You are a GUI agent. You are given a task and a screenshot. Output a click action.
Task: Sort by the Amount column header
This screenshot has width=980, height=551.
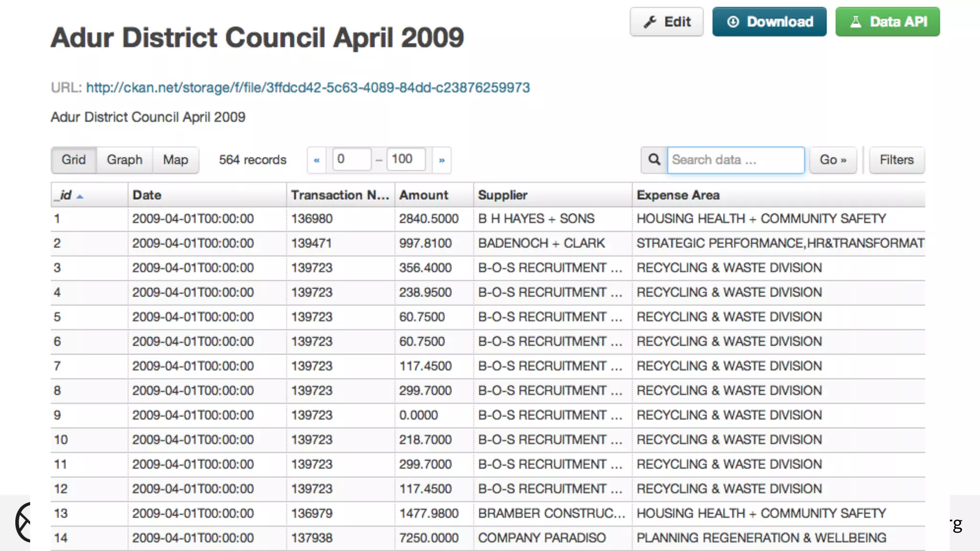pyautogui.click(x=423, y=195)
